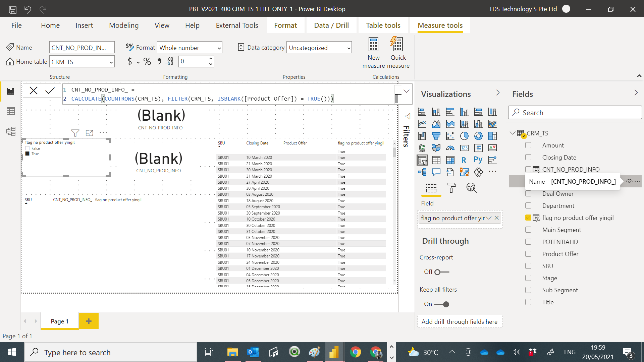
Task: Select the Treemap visual
Action: 492,136
